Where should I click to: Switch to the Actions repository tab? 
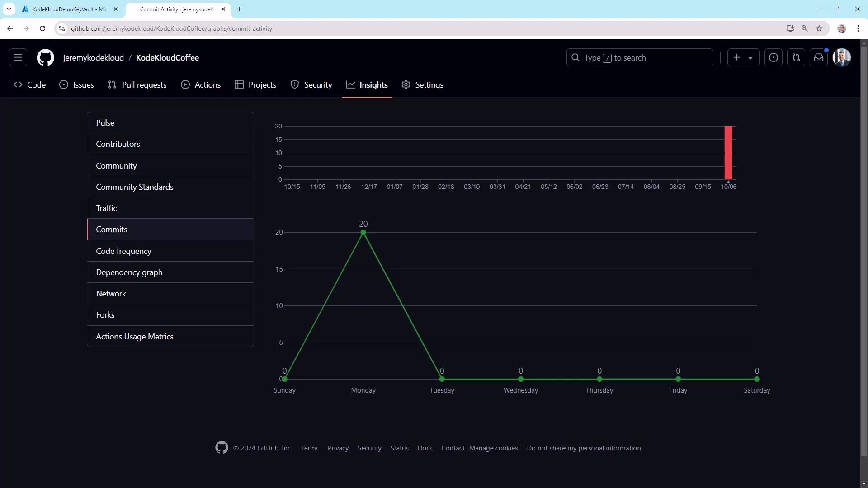tap(201, 85)
